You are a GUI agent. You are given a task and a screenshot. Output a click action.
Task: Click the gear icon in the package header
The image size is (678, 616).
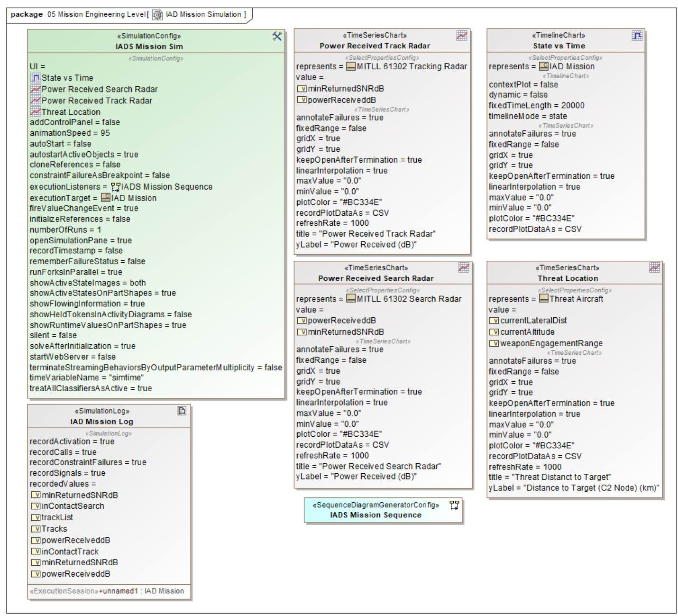pos(157,15)
